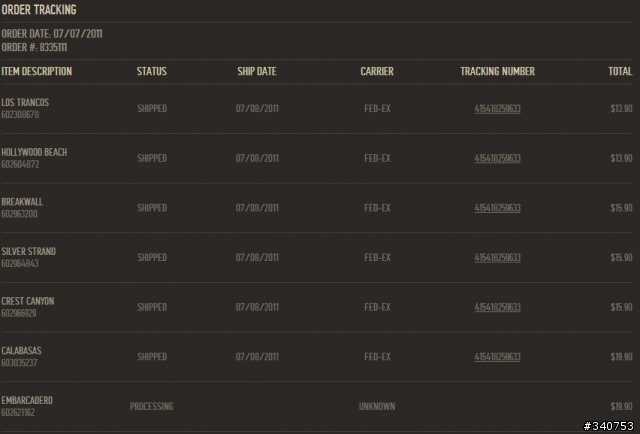Open tracking number link for Los Trancos
The image size is (640, 434).
click(x=497, y=109)
